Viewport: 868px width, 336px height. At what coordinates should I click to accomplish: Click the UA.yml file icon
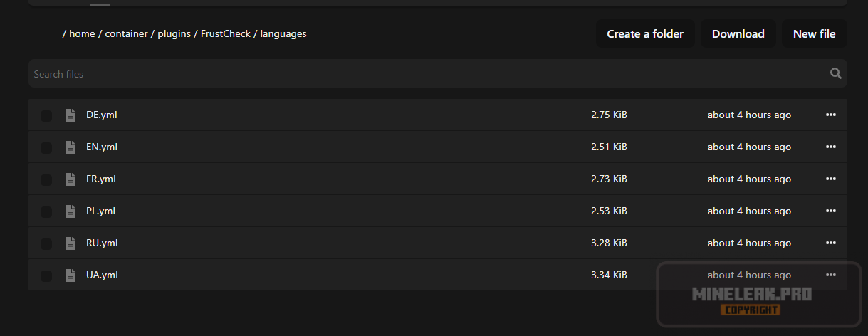pyautogui.click(x=70, y=275)
